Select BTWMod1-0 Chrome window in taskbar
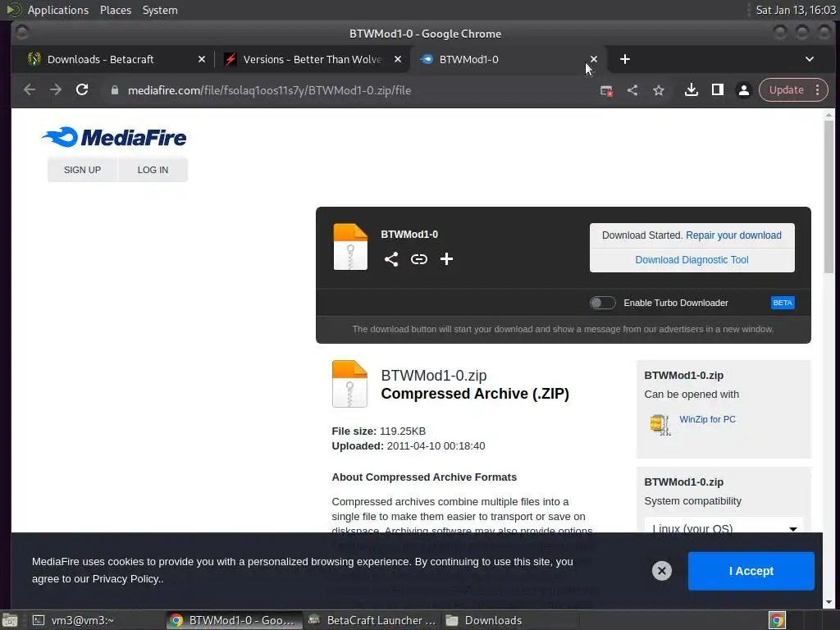Viewport: 840px width, 630px height. (x=233, y=620)
